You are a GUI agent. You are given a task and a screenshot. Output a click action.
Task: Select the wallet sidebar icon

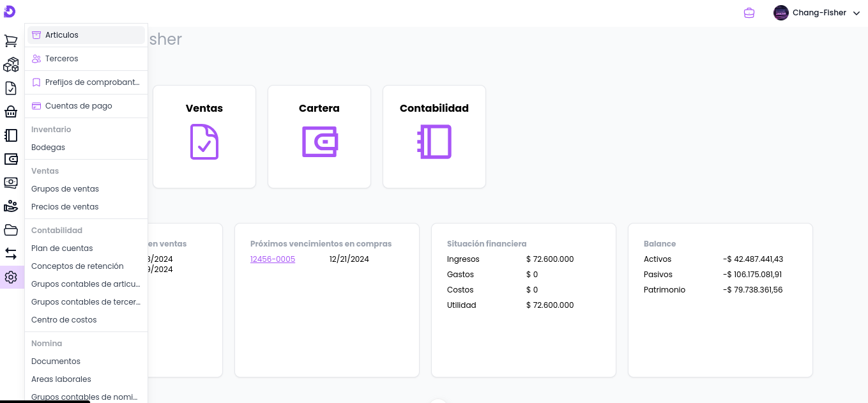(x=11, y=159)
